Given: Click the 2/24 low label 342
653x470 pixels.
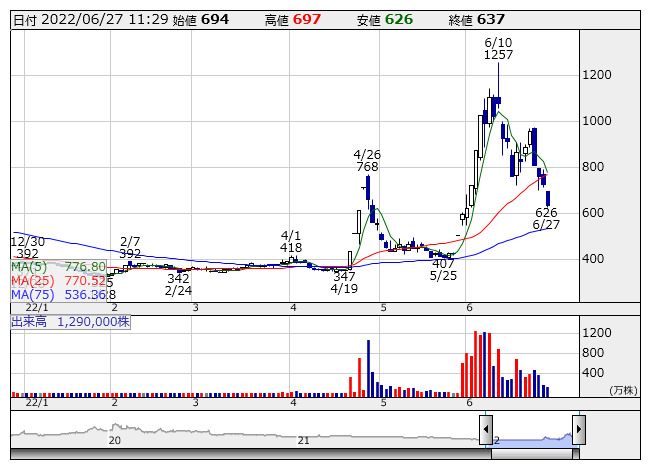Looking at the screenshot, I should [178, 278].
